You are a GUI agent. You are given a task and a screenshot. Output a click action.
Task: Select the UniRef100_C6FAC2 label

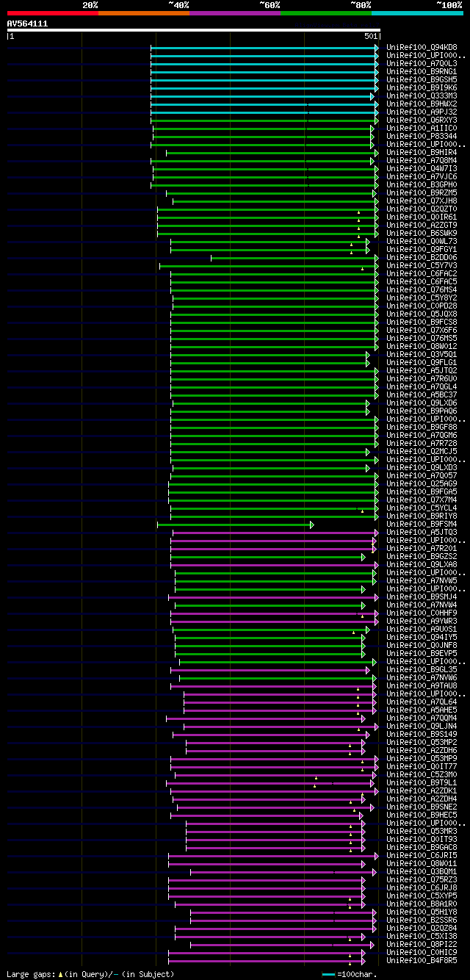point(422,273)
